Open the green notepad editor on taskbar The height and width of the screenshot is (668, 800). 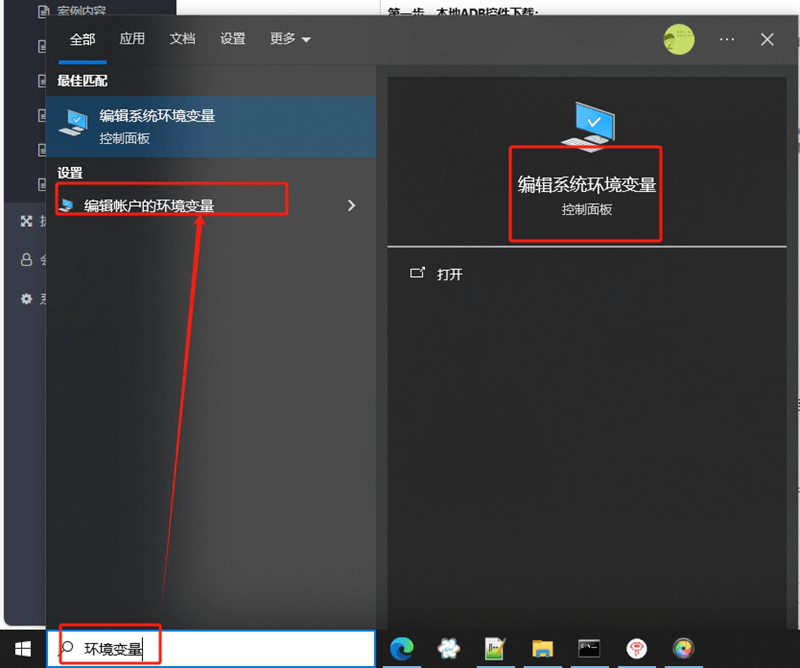coord(495,649)
